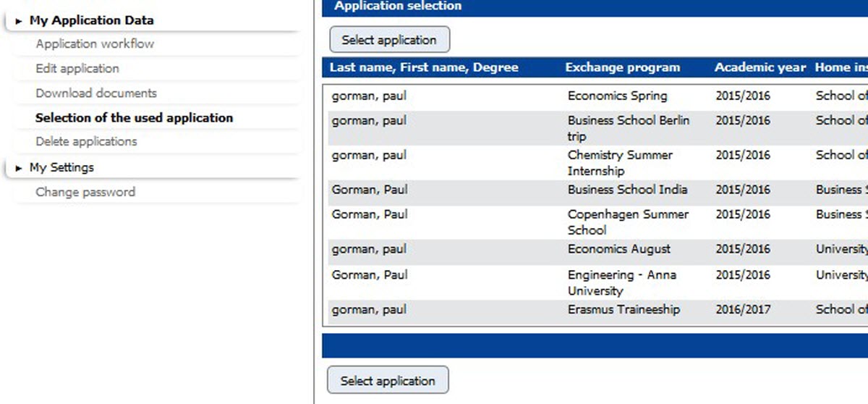
Task: Open Selection of the used application
Action: (x=135, y=117)
